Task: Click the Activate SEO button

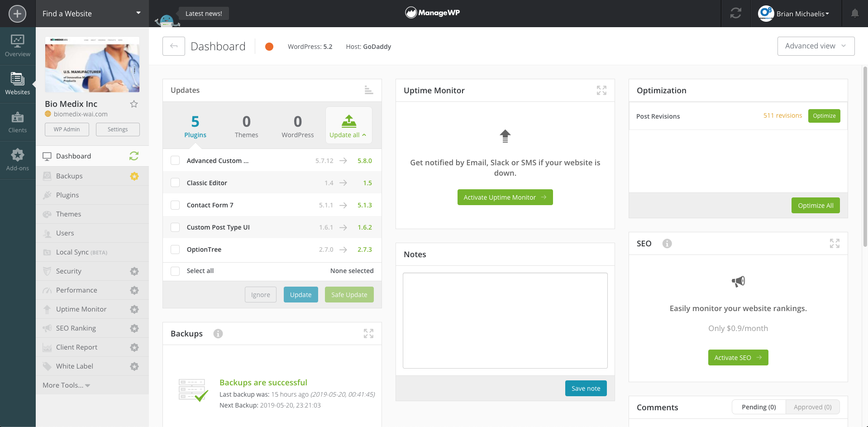Action: [738, 358]
